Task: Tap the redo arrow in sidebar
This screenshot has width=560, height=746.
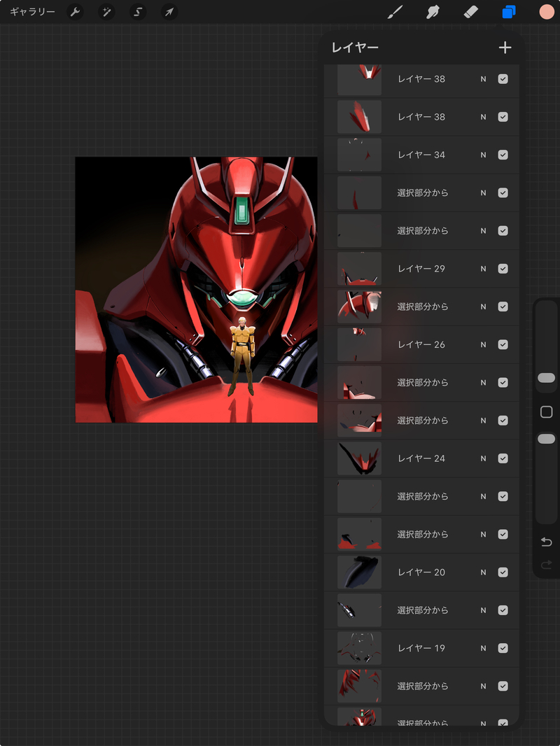Action: tap(546, 564)
